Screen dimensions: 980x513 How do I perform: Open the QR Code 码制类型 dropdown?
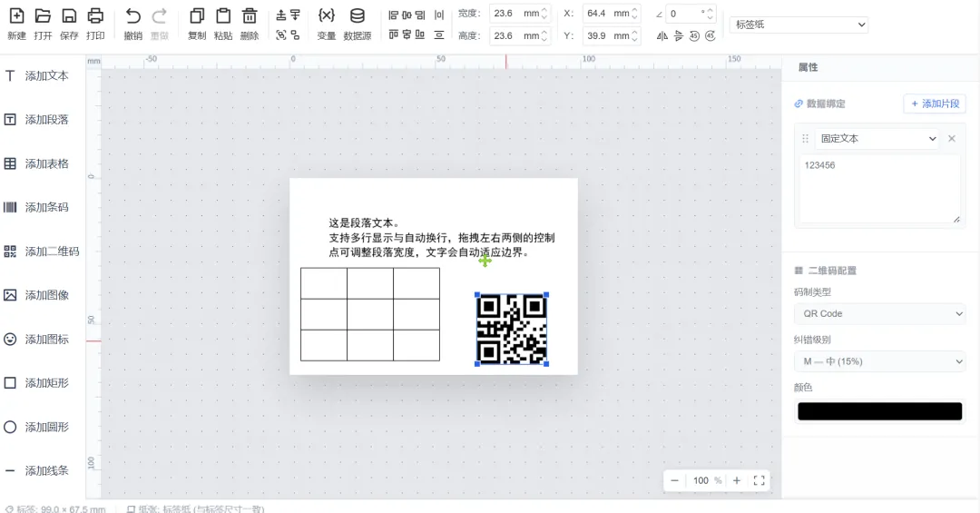point(880,313)
